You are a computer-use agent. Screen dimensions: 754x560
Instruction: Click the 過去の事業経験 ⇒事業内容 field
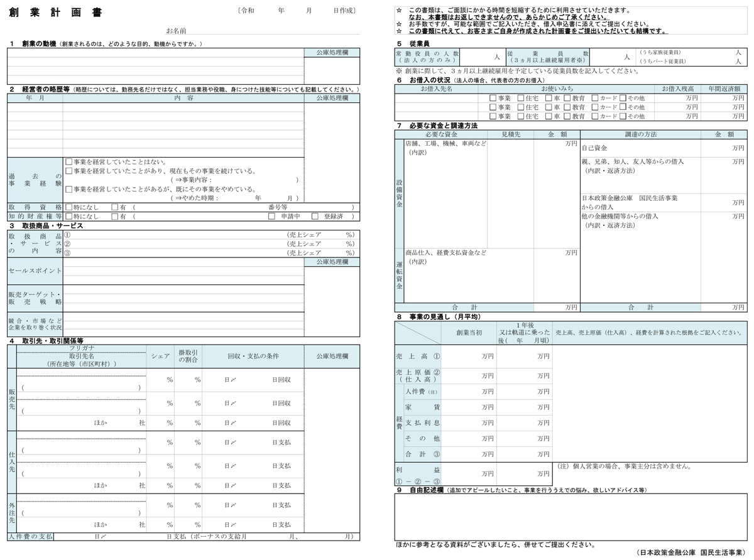pyautogui.click(x=234, y=180)
